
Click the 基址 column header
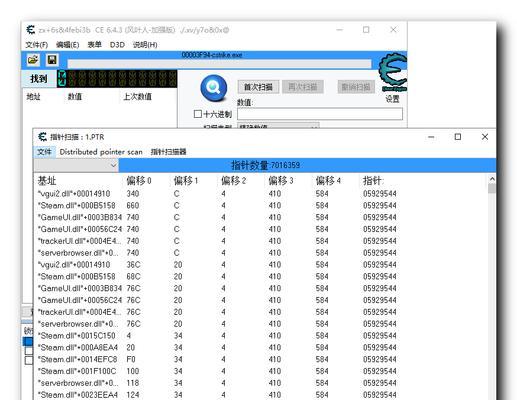(x=47, y=181)
